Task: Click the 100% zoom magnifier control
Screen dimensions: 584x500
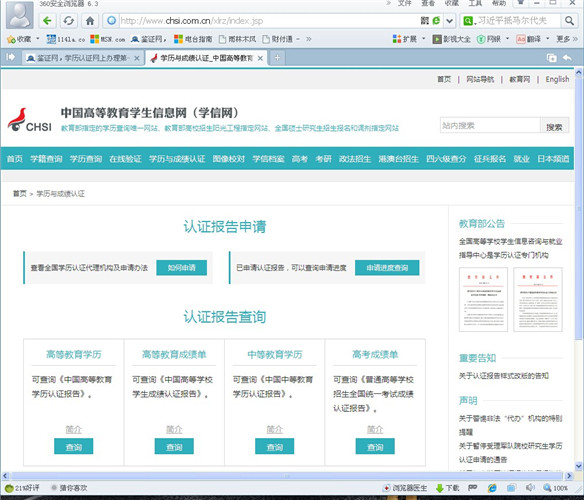Action: pyautogui.click(x=555, y=488)
